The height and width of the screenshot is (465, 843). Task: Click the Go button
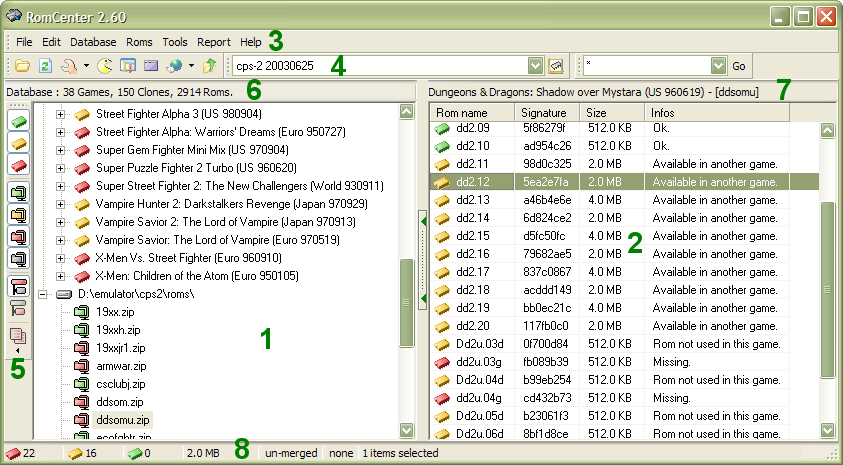pos(739,66)
